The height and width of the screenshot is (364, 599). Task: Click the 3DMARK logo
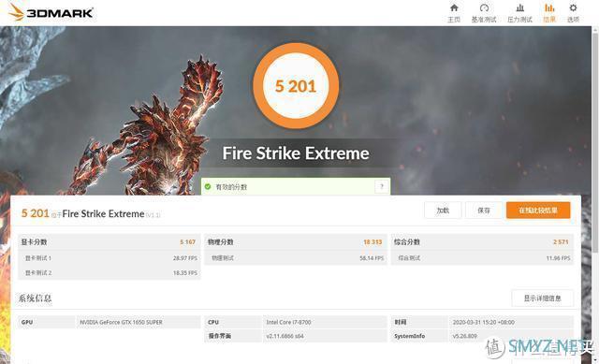click(51, 12)
